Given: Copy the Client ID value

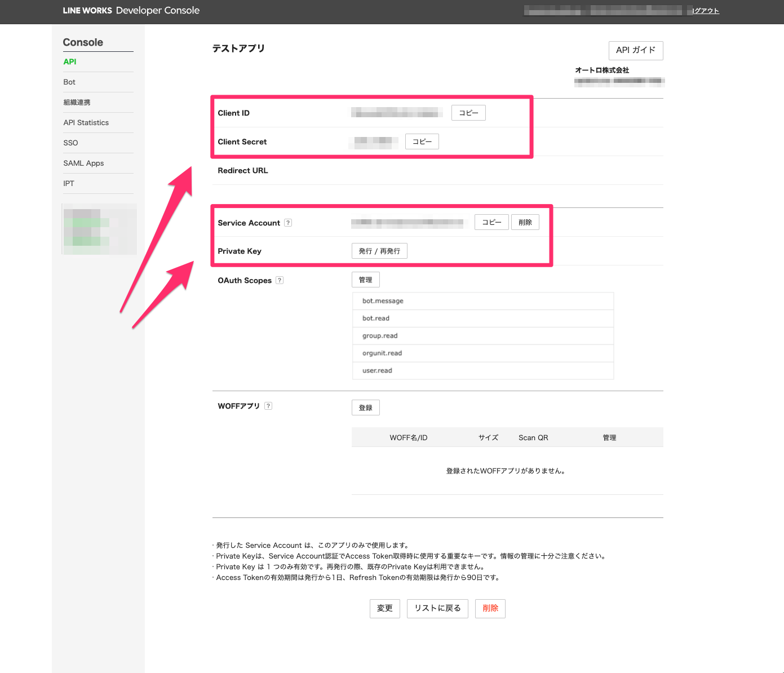Looking at the screenshot, I should click(x=468, y=113).
